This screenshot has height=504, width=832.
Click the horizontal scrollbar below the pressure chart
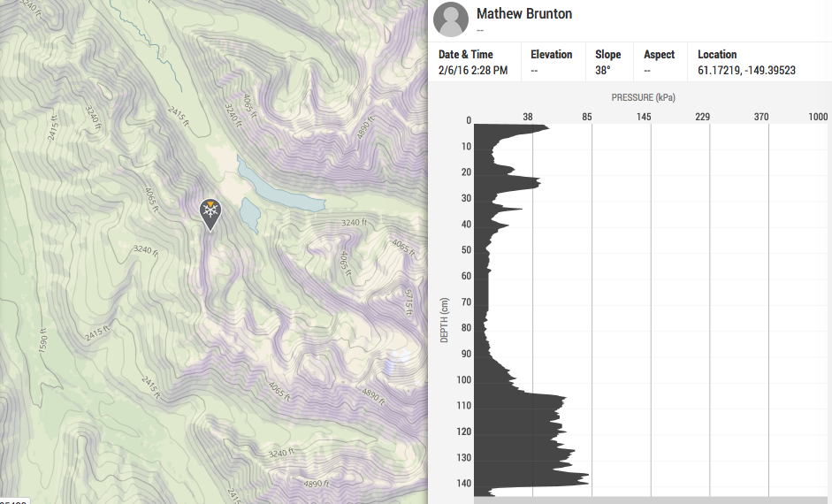(653, 500)
